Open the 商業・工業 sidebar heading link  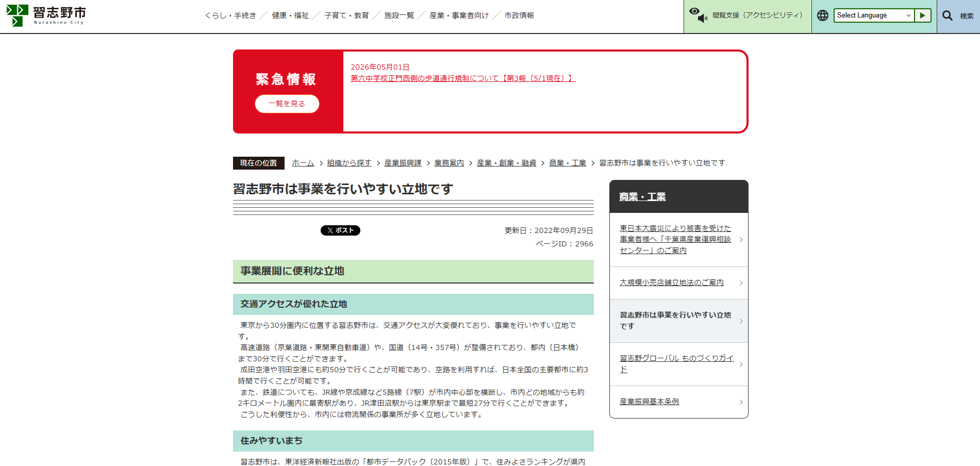tap(642, 197)
